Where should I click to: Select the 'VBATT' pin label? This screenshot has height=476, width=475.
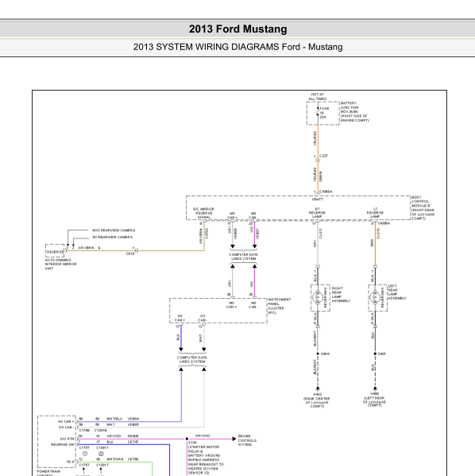click(318, 199)
